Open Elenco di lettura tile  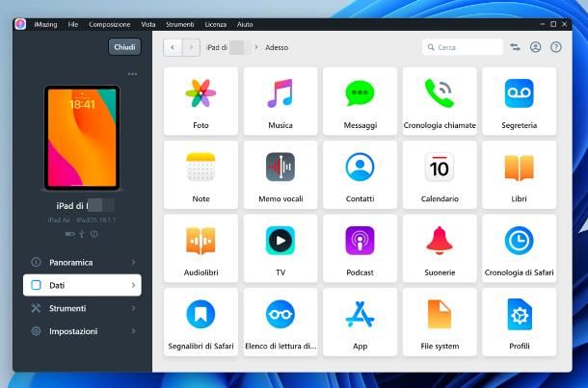tap(281, 323)
